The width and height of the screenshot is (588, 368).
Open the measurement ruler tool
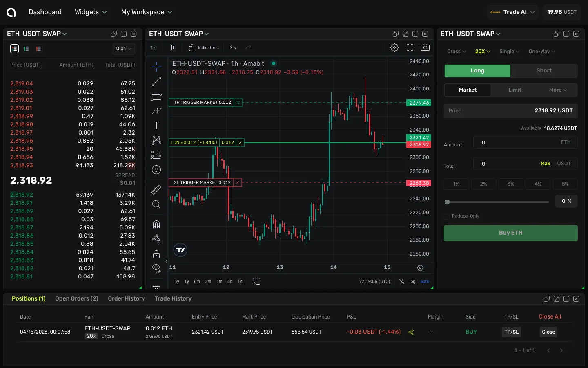156,189
